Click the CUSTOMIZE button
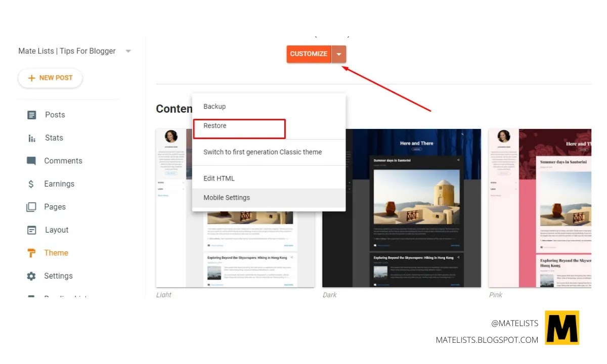 pos(309,54)
